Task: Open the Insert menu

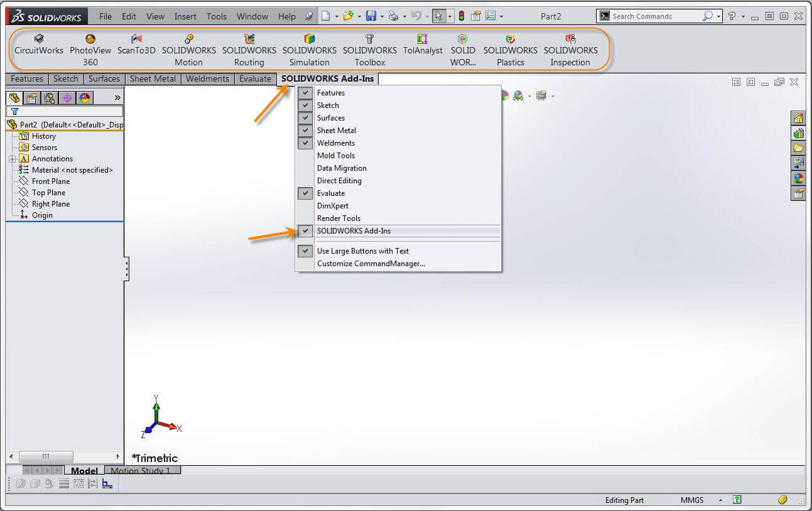Action: (185, 16)
